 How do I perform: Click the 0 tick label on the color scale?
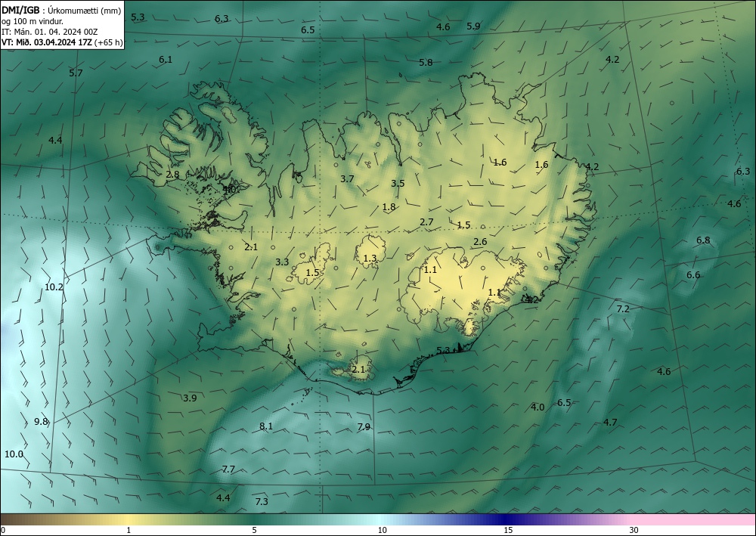coord(3,531)
